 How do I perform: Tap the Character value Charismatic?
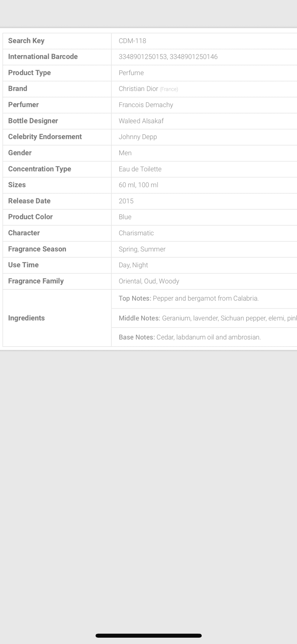coord(136,233)
